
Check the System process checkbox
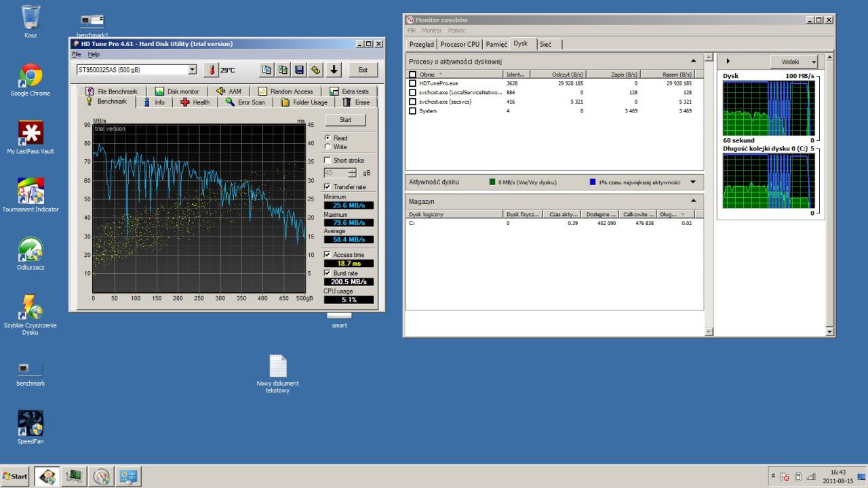click(412, 110)
